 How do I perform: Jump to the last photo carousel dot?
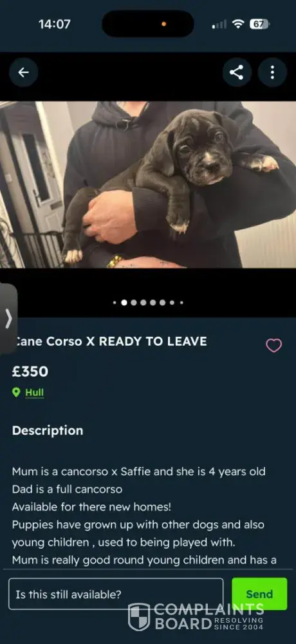pos(181,303)
